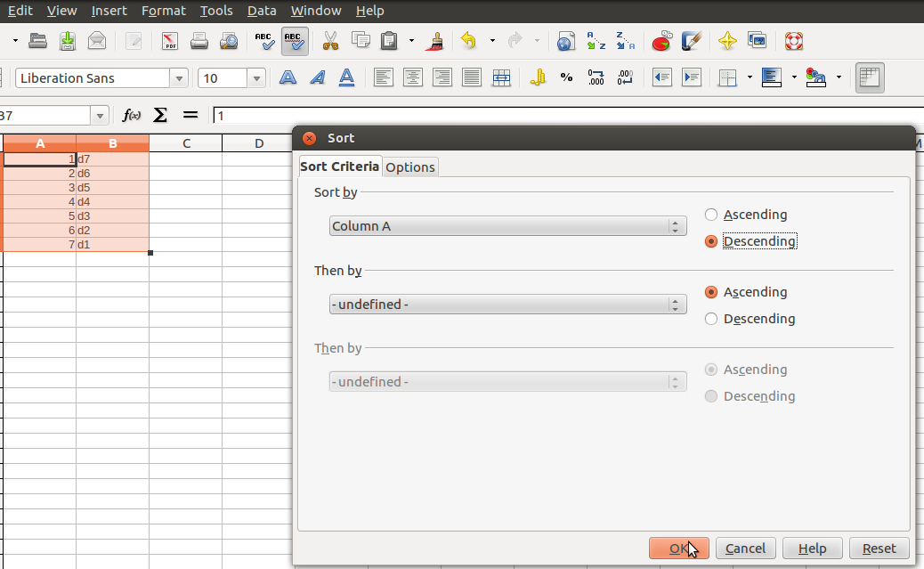924x569 pixels.
Task: Click Increase Indent icon
Action: pyautogui.click(x=692, y=77)
